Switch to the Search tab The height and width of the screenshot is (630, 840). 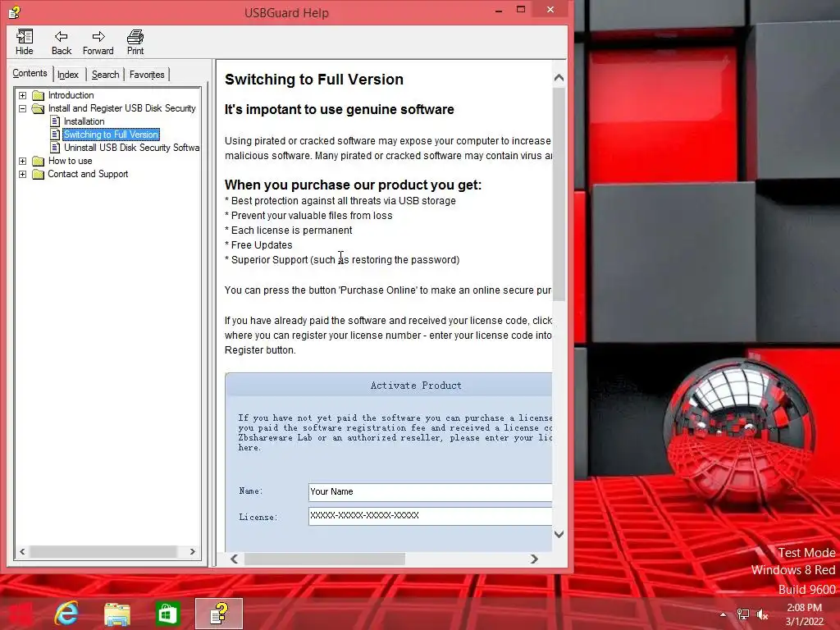point(105,75)
